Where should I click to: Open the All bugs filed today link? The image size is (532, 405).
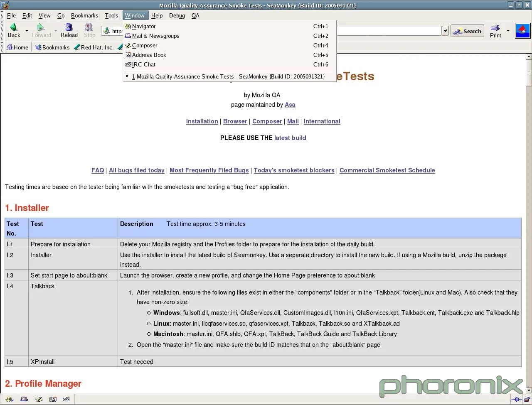(137, 170)
